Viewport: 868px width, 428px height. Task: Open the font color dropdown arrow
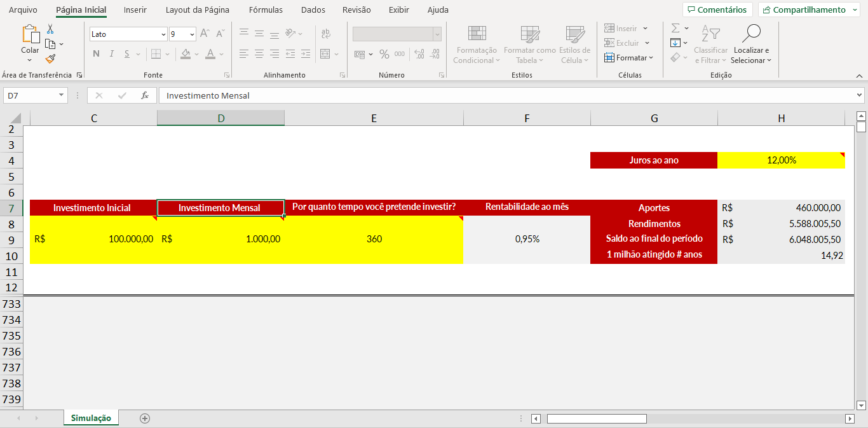pyautogui.click(x=220, y=54)
